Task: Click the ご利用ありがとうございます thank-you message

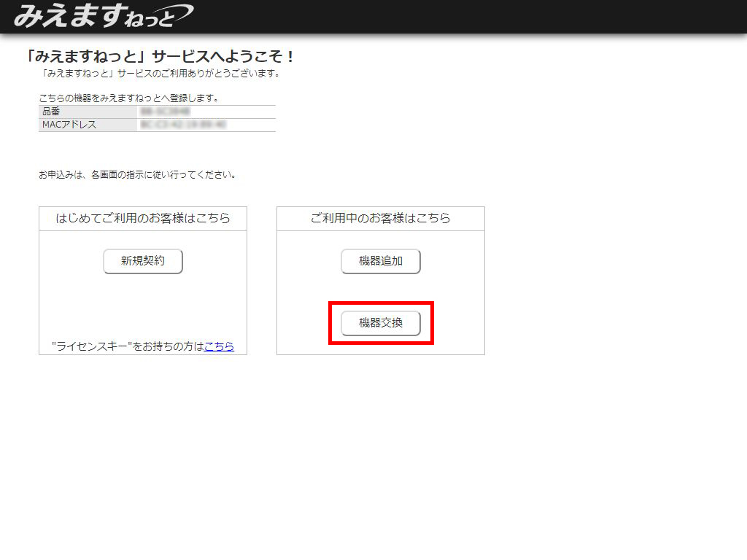Action: click(160, 74)
